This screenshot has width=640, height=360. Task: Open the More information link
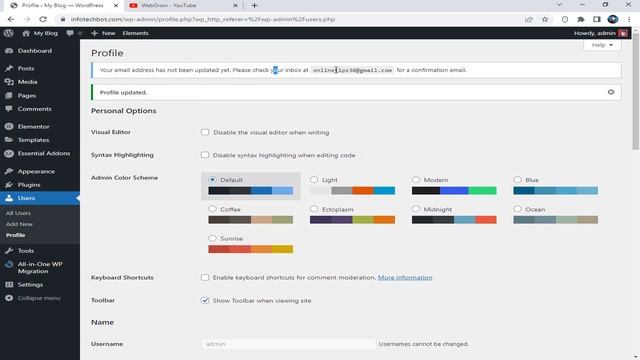pyautogui.click(x=405, y=278)
